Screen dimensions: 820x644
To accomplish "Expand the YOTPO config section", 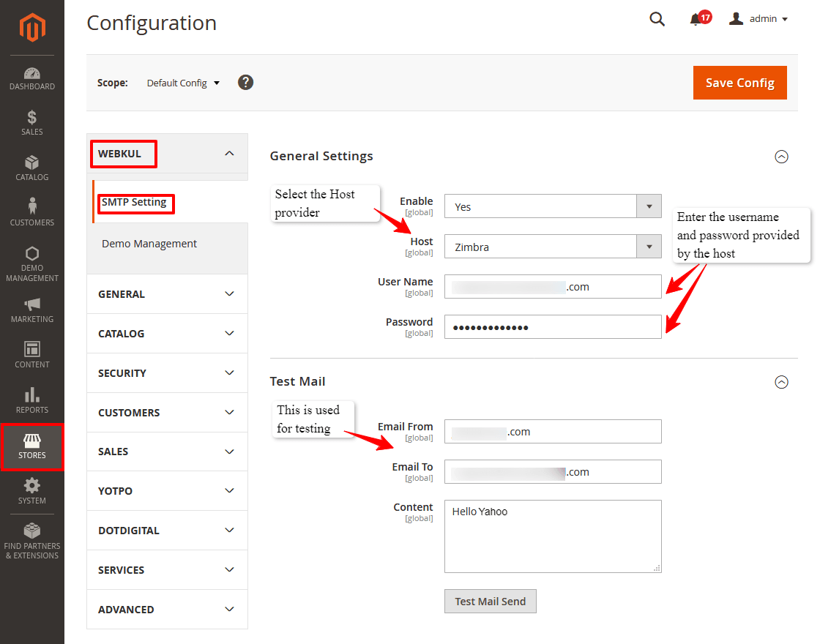I will (x=167, y=491).
